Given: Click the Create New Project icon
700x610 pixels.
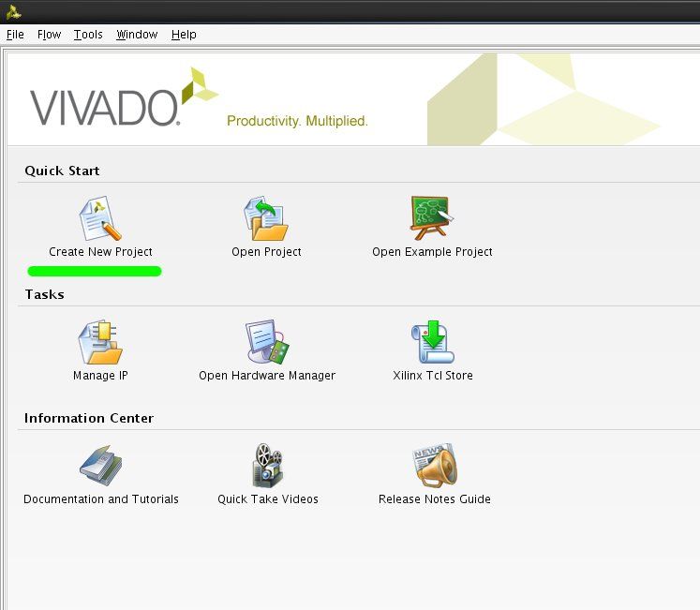Looking at the screenshot, I should pyautogui.click(x=100, y=218).
